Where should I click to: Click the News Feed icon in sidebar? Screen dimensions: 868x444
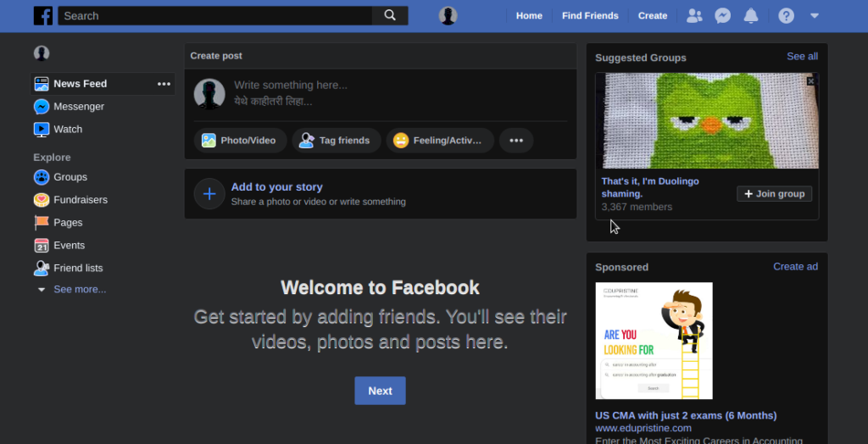click(x=42, y=84)
